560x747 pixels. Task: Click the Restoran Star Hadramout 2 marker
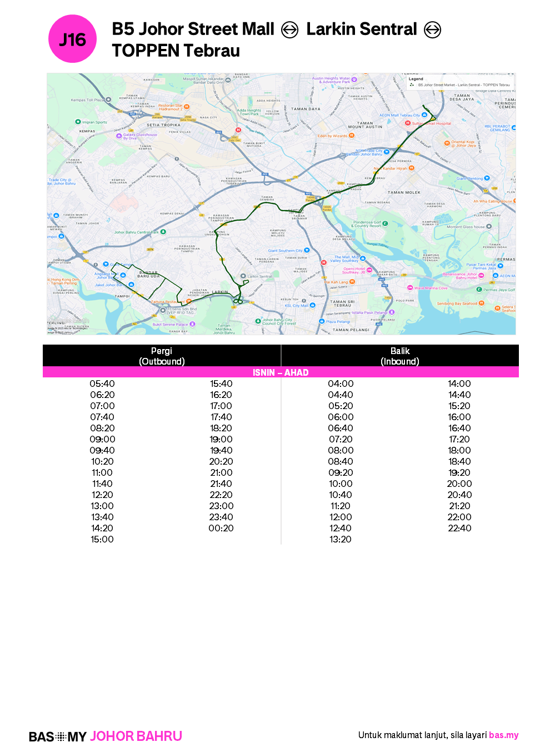coord(187,107)
